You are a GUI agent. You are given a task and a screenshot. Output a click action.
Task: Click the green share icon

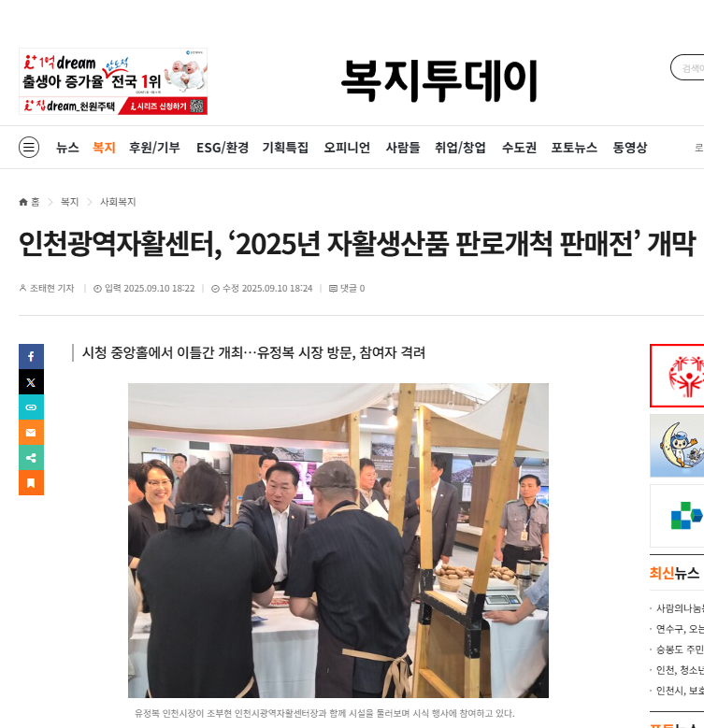pyautogui.click(x=31, y=458)
